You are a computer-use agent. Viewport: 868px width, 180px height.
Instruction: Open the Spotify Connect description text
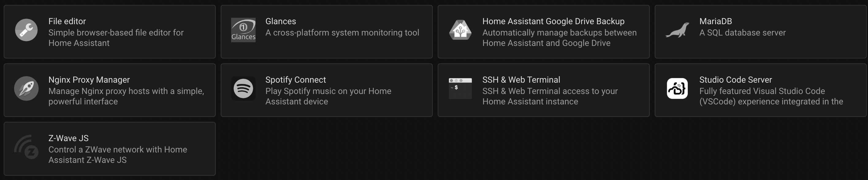coord(328,96)
